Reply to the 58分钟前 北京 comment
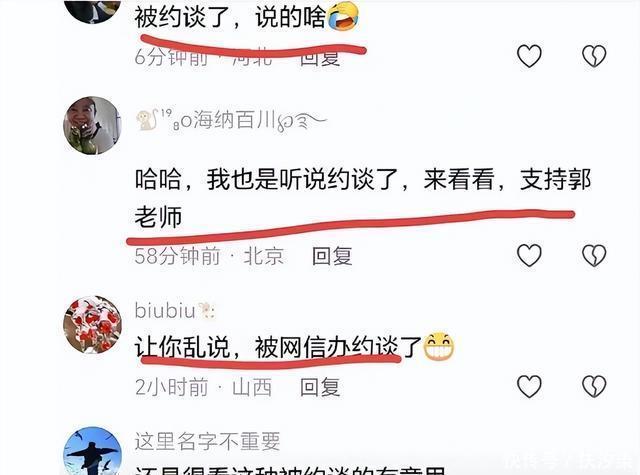The height and width of the screenshot is (475, 640). point(332,257)
